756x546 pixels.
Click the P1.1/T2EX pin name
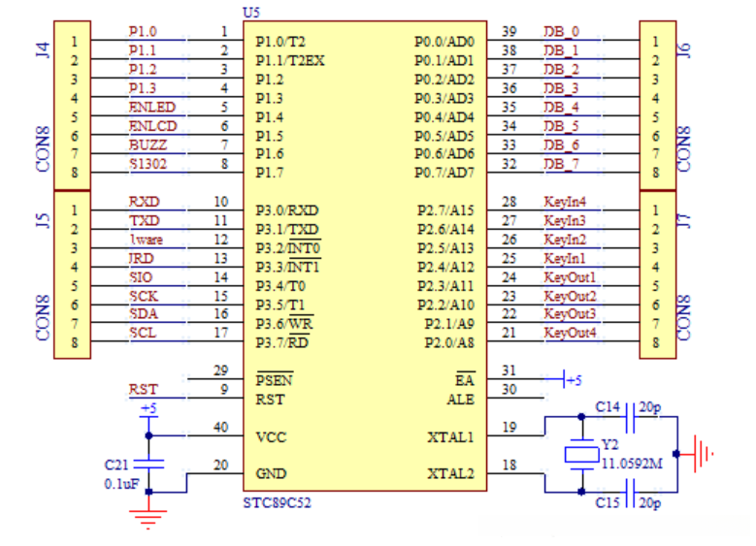click(290, 61)
